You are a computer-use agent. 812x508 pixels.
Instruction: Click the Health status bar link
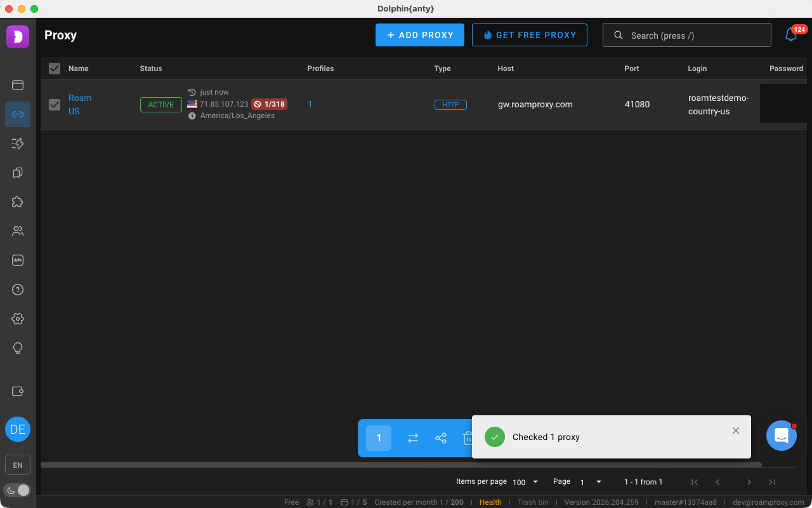(x=490, y=502)
